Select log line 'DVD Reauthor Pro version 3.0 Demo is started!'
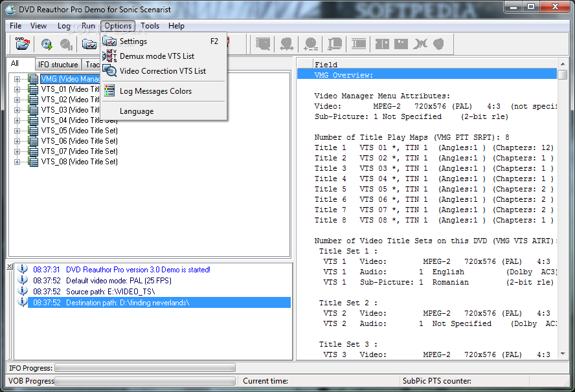This screenshot has width=575, height=392. pyautogui.click(x=138, y=270)
